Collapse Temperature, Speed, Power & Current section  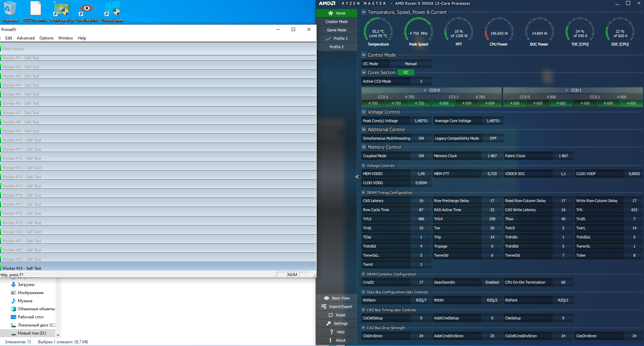[x=364, y=12]
